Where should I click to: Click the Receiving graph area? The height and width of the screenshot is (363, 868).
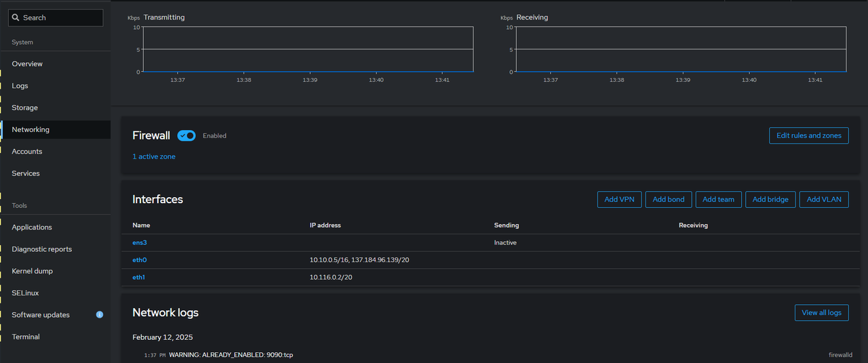click(x=681, y=49)
